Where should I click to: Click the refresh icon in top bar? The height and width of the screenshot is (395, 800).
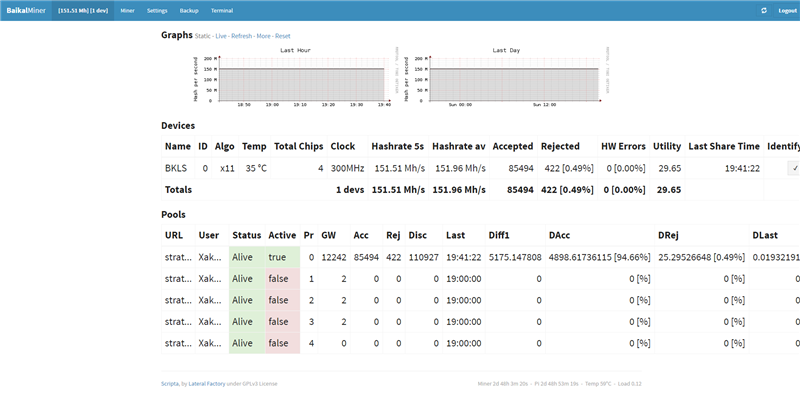coord(763,11)
